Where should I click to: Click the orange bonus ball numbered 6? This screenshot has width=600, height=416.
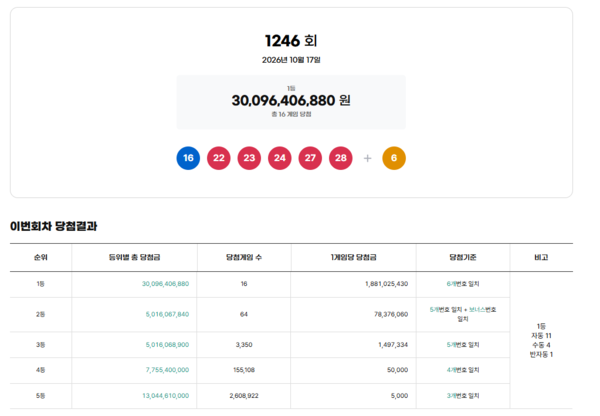394,158
